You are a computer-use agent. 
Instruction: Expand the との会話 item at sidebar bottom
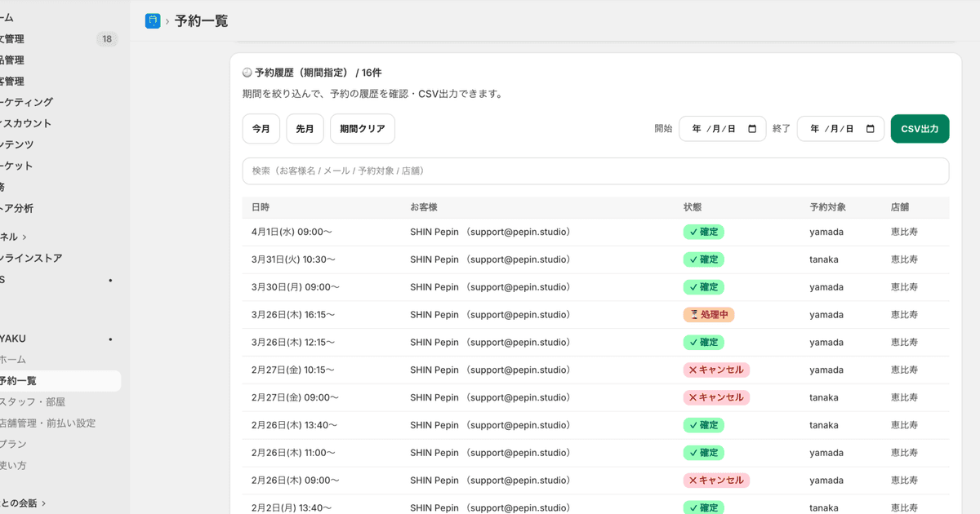click(22, 503)
